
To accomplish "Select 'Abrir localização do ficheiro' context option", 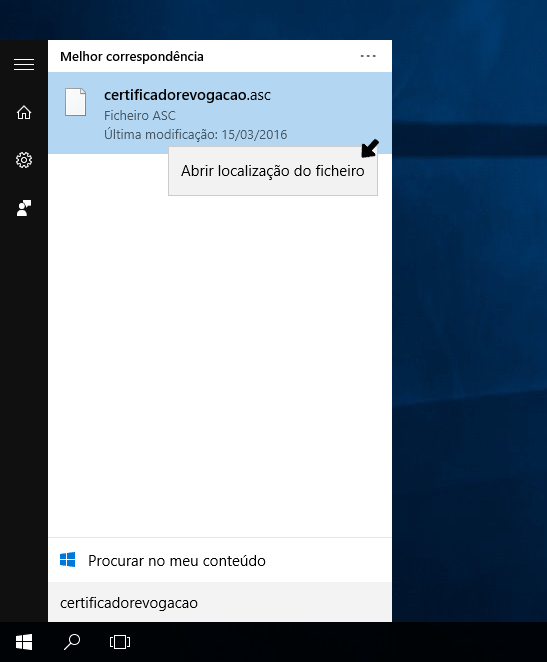I will pyautogui.click(x=273, y=171).
